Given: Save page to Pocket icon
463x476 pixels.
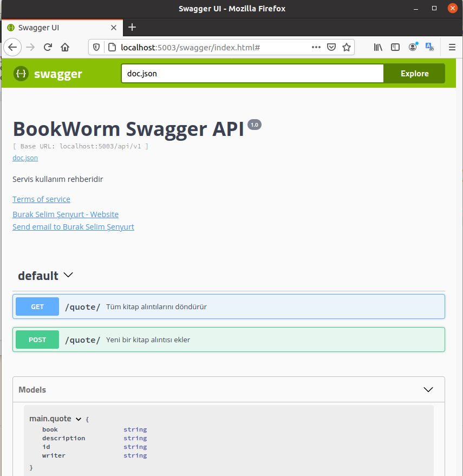Looking at the screenshot, I should (332, 47).
